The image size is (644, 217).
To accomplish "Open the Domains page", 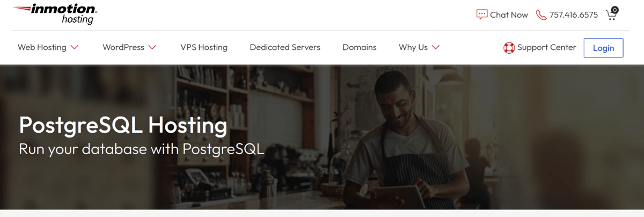I will coord(360,47).
